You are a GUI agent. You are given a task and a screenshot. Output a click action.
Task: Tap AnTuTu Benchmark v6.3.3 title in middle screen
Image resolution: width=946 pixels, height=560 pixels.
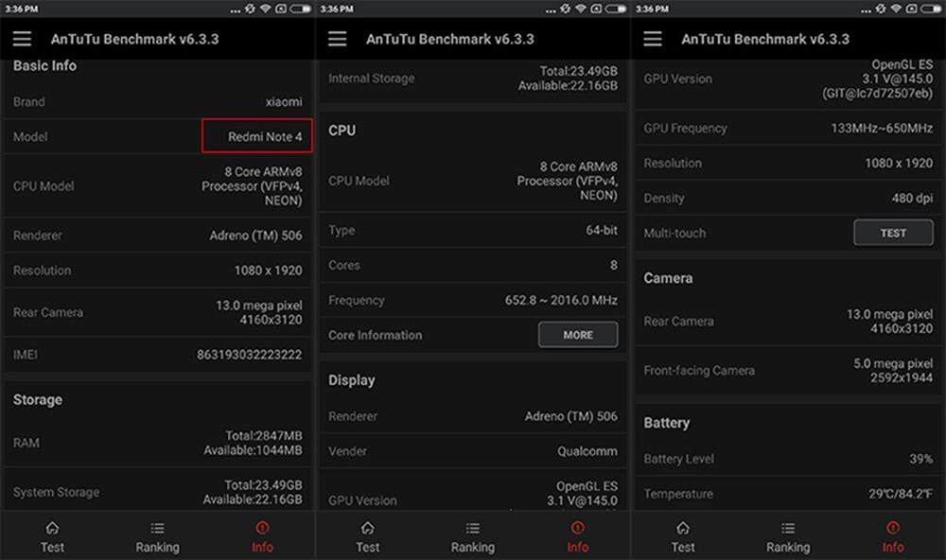pos(450,40)
